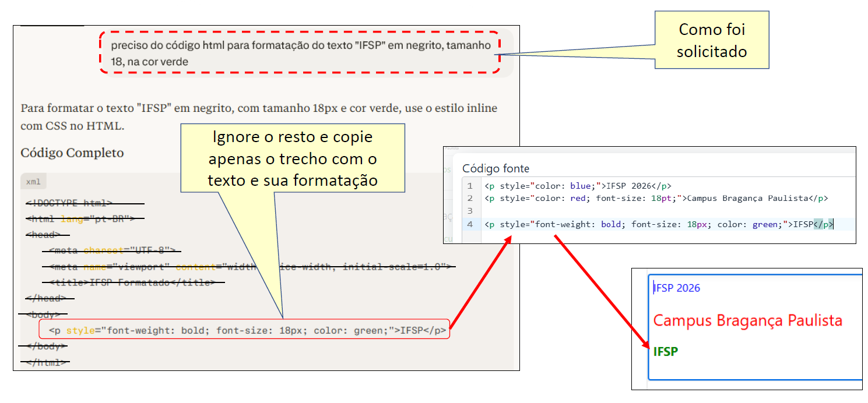Click the source line containing "Campus Bragança Paulista" in Código fonte

(x=656, y=199)
